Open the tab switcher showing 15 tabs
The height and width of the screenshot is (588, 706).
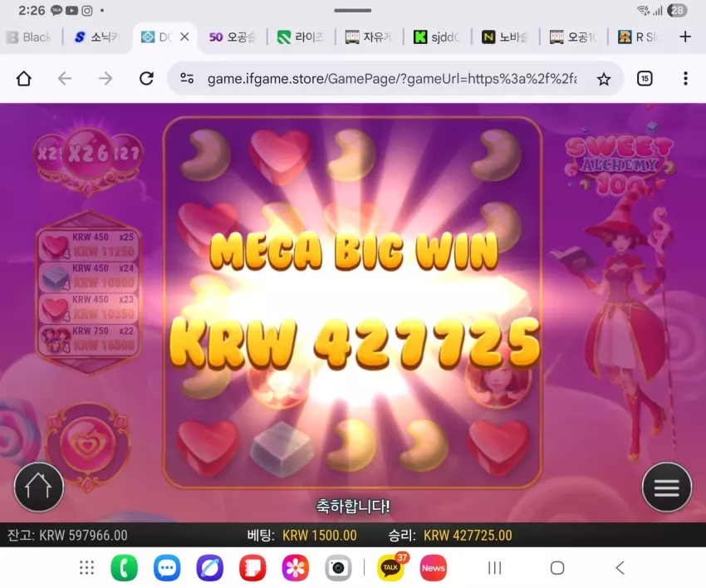click(645, 79)
